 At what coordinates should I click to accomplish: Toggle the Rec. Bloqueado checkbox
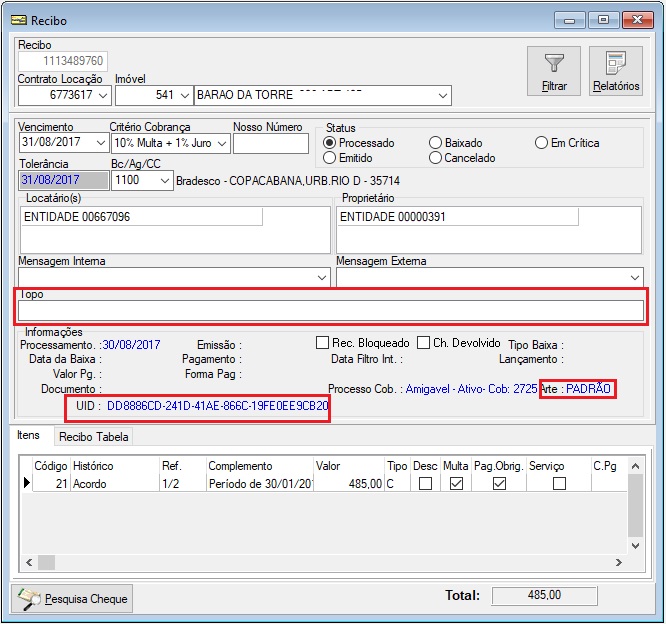[x=323, y=343]
